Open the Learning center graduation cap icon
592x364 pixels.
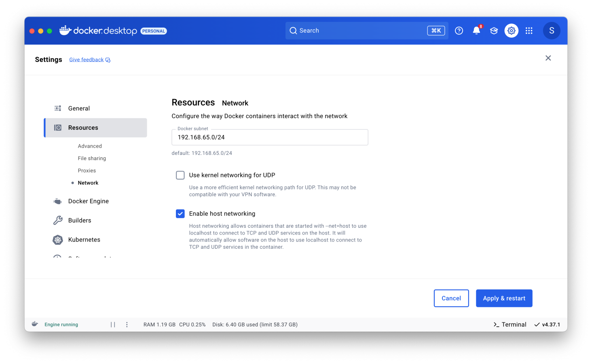point(494,31)
